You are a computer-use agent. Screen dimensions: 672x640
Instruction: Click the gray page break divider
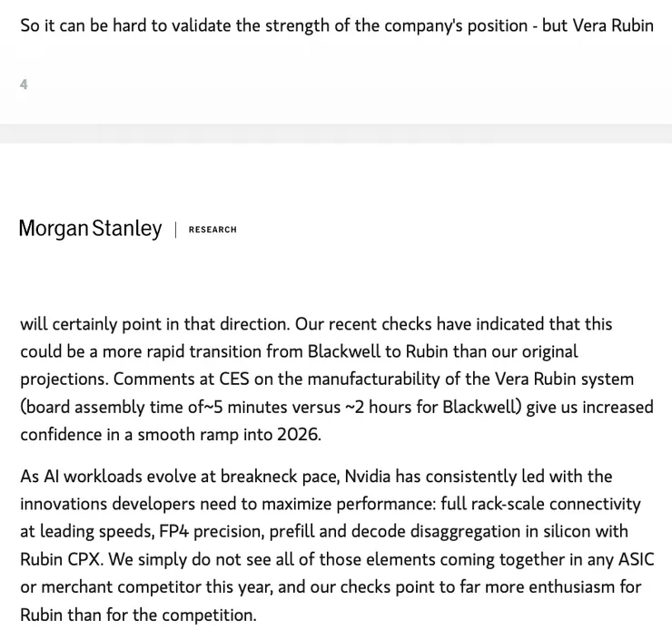tap(336, 133)
